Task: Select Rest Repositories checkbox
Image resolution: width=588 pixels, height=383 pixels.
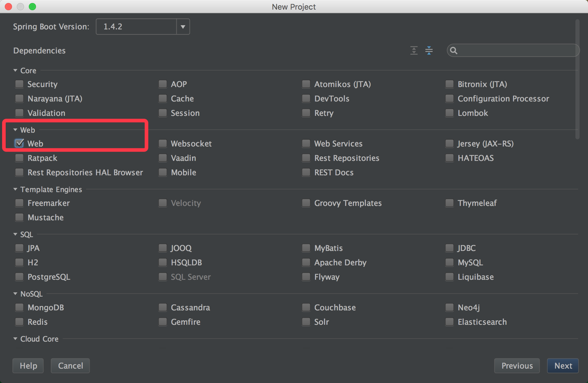Action: 306,158
